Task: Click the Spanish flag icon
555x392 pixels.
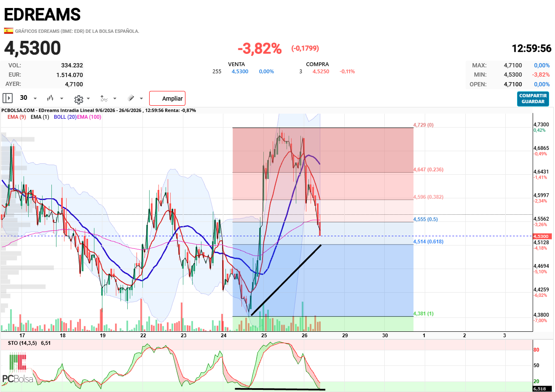Action: (8, 31)
